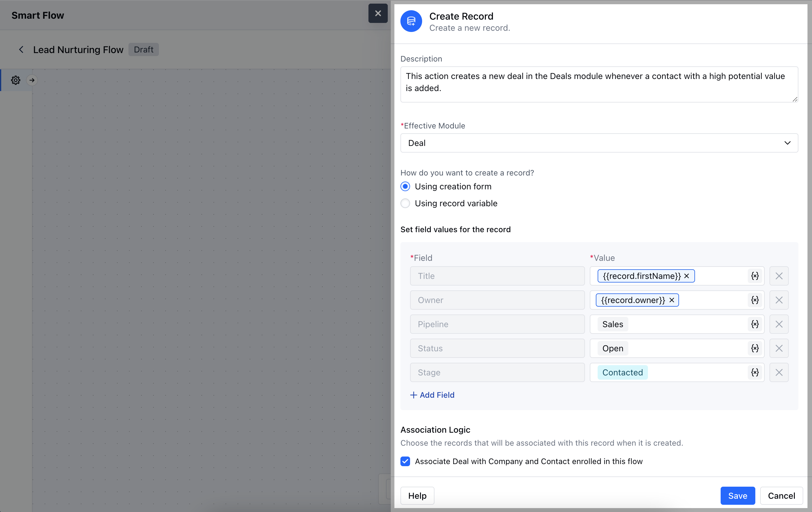Click the settings gear icon in sidebar

pos(15,80)
